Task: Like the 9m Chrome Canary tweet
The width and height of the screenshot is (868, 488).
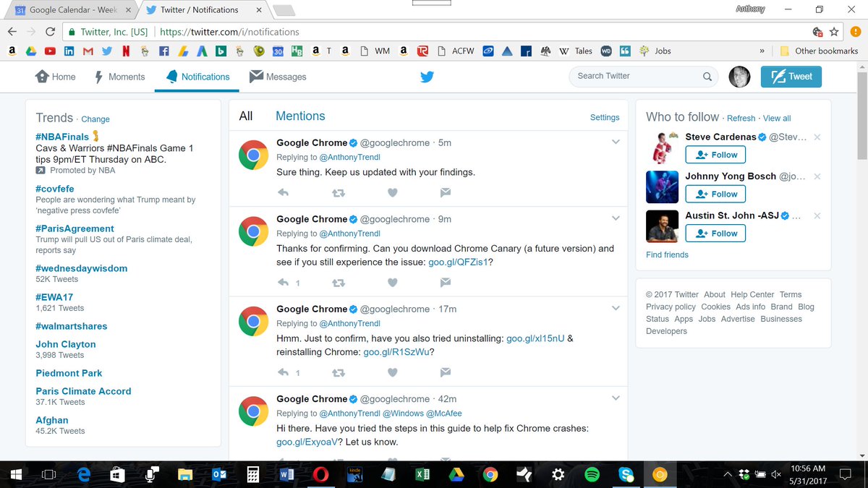Action: click(x=392, y=283)
